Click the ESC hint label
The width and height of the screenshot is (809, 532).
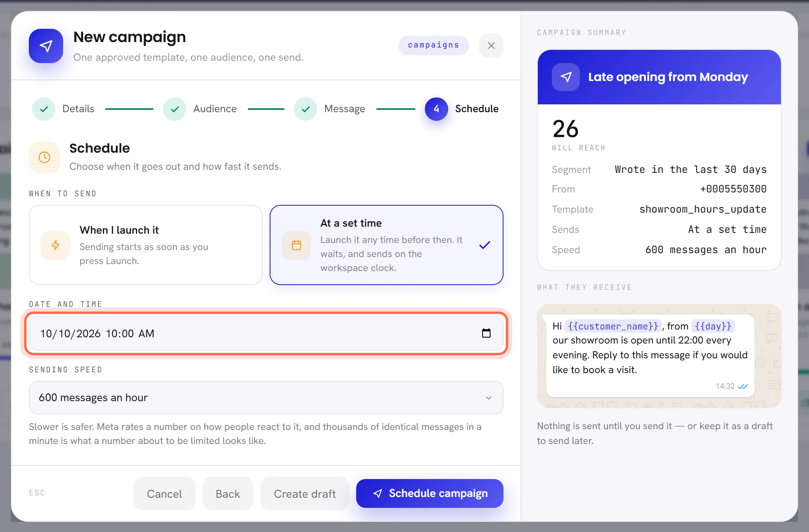(x=37, y=493)
